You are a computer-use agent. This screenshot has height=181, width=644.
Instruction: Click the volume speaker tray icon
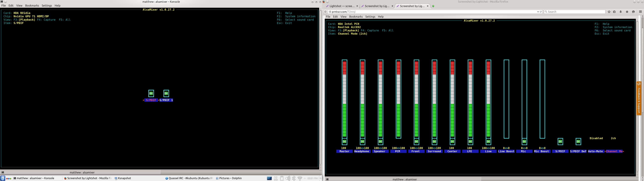coord(288,178)
